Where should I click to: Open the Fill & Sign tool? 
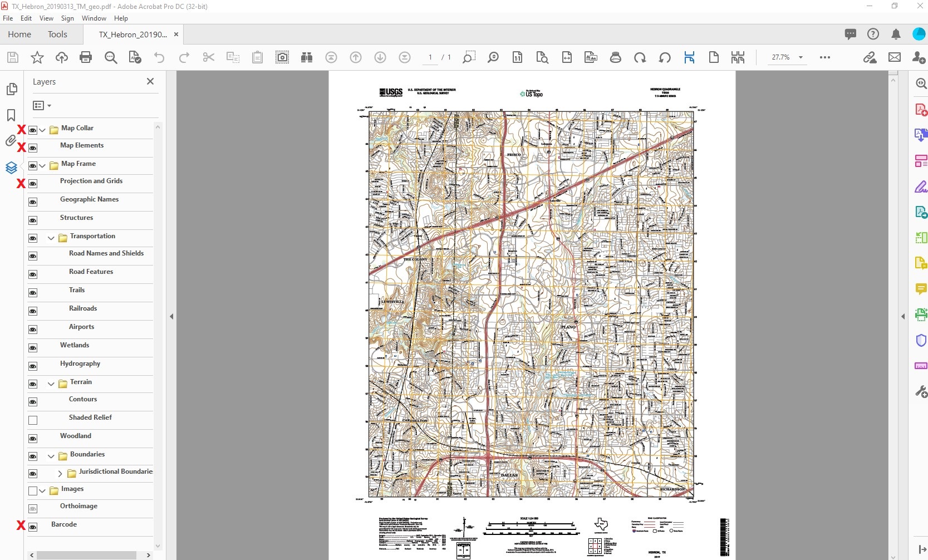click(x=921, y=188)
